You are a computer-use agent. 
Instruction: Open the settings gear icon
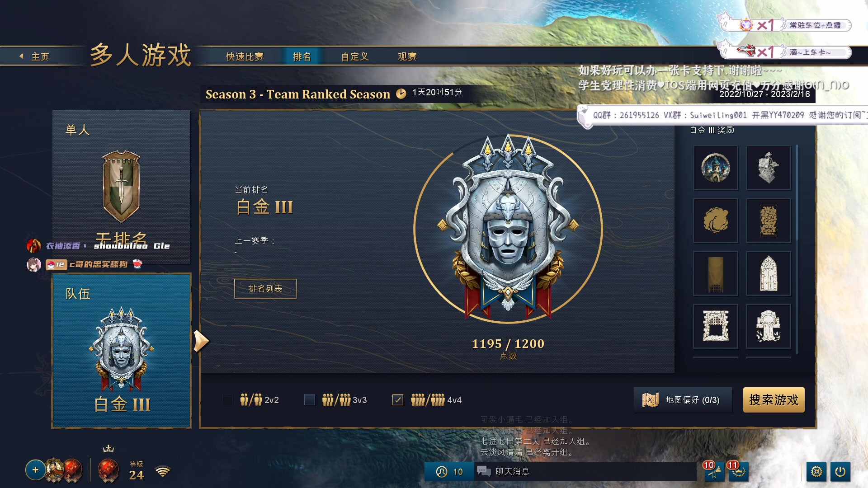click(816, 472)
